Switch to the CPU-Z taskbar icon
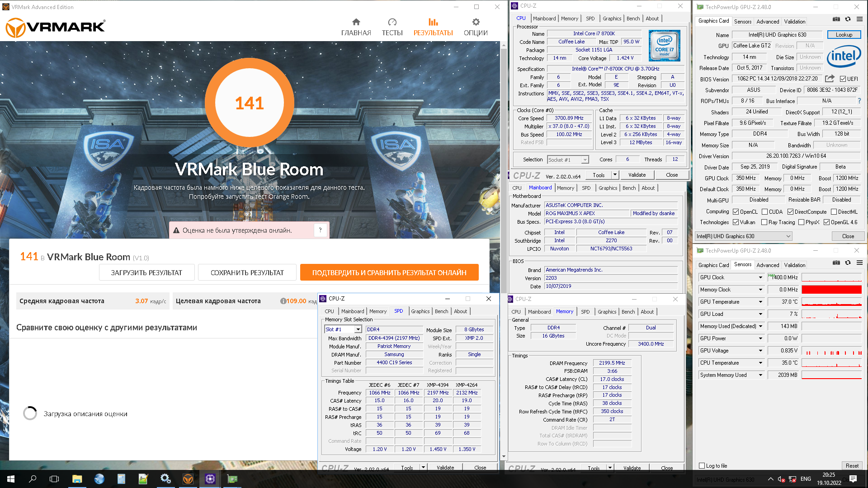 [210, 479]
